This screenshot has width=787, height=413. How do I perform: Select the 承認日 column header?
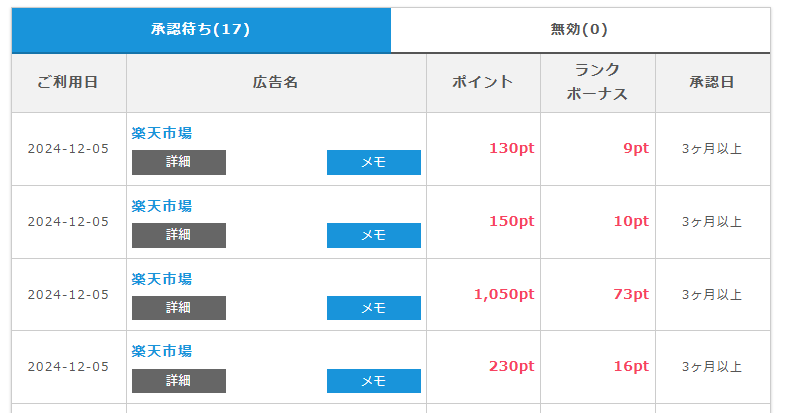[713, 83]
